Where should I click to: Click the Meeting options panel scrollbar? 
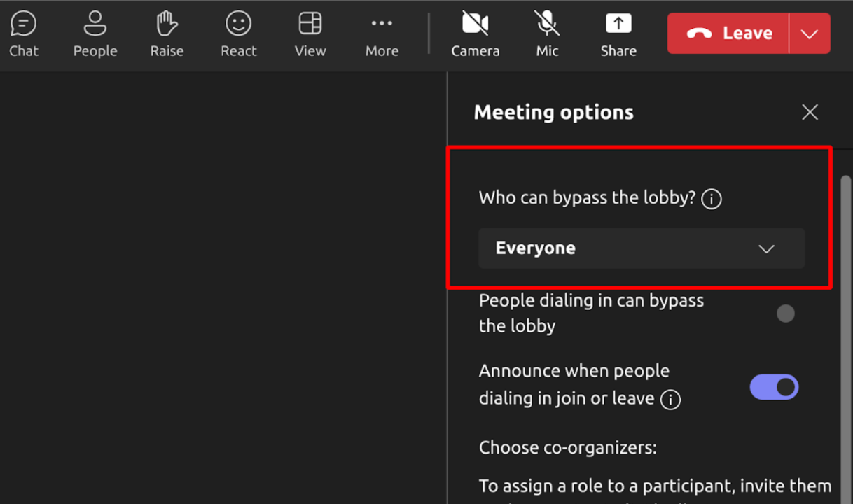(845, 315)
